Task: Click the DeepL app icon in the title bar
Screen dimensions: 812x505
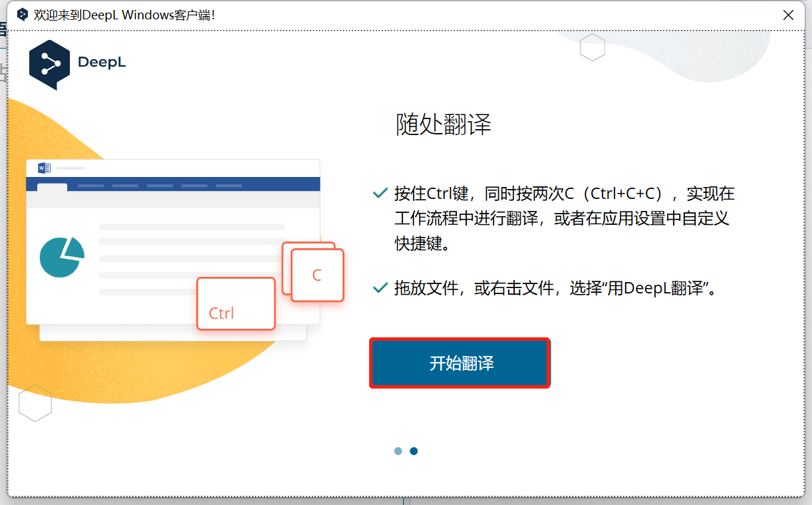Action: (x=21, y=14)
